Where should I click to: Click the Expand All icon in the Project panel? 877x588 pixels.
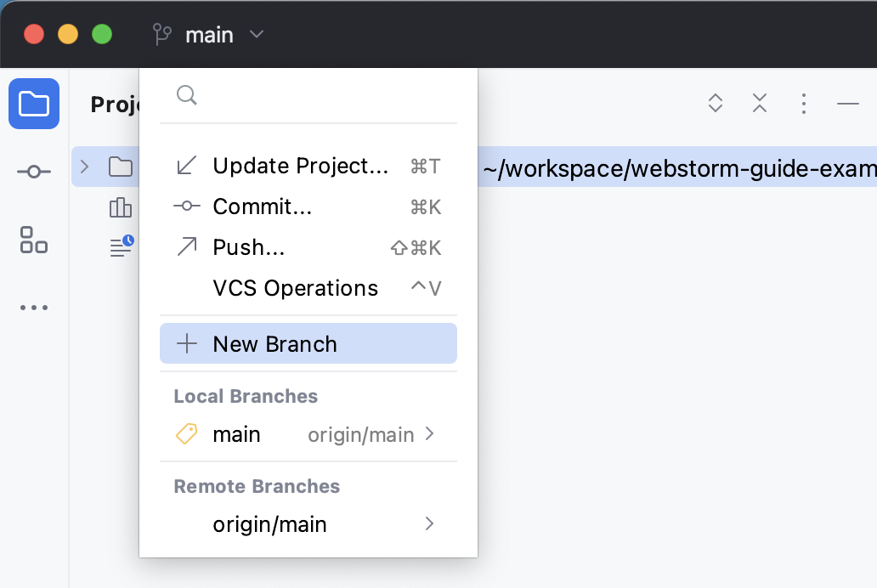click(x=715, y=103)
